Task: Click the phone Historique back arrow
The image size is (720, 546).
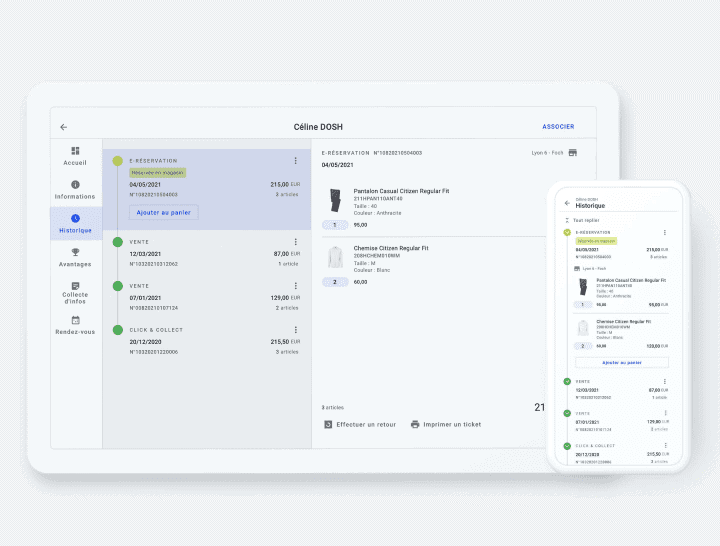Action: coord(567,203)
